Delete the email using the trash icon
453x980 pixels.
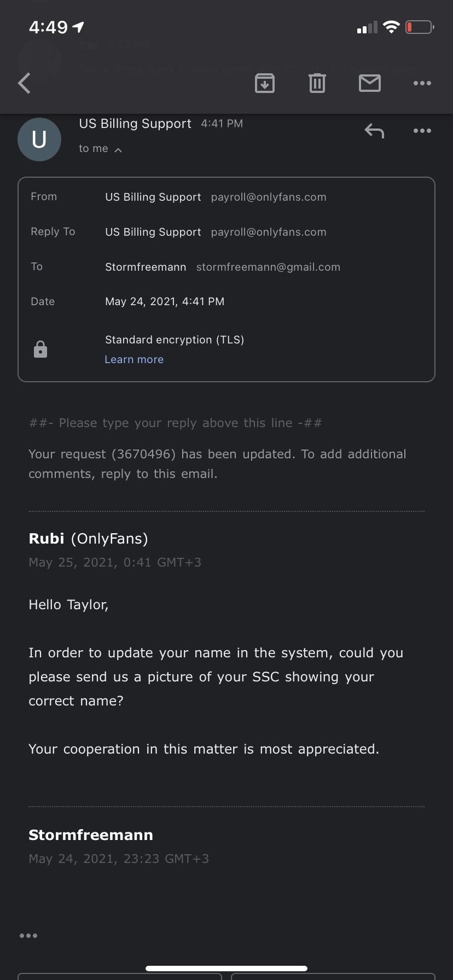pos(317,83)
